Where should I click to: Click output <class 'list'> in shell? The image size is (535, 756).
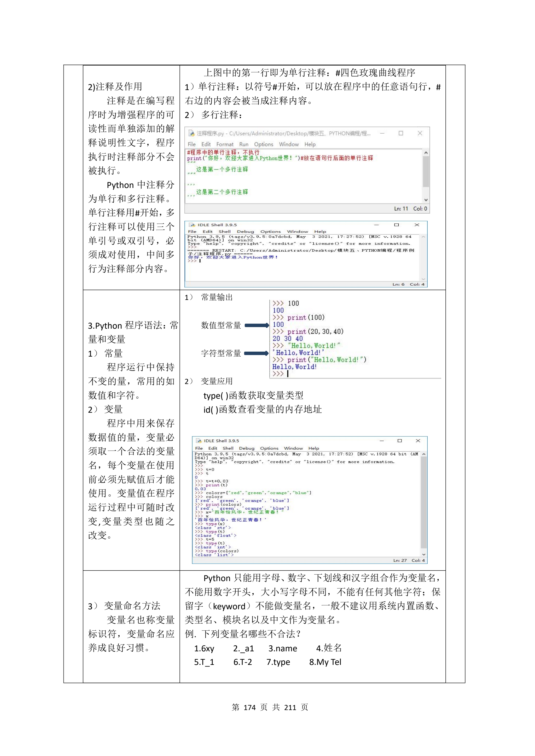click(214, 555)
